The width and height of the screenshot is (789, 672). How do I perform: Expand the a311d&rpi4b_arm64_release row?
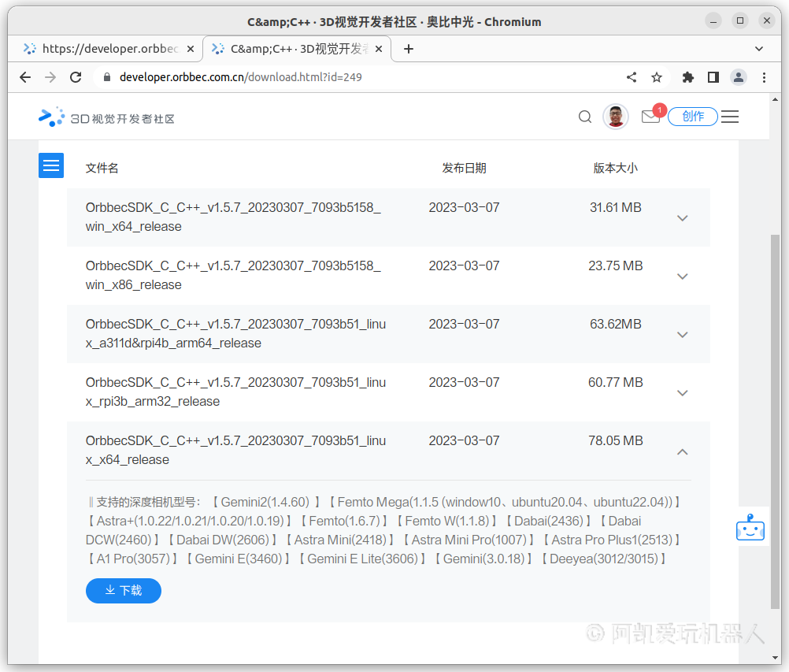pyautogui.click(x=683, y=335)
